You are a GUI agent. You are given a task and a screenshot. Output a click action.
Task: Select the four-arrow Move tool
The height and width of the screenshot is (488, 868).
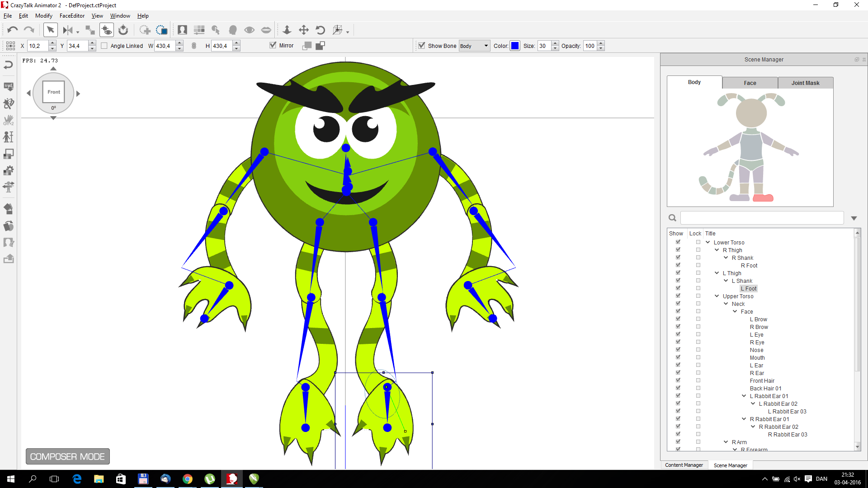point(303,30)
